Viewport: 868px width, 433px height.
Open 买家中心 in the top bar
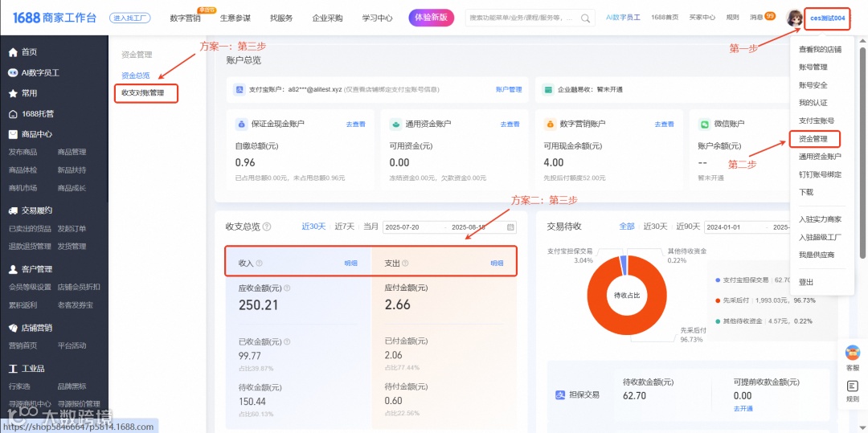pyautogui.click(x=702, y=18)
